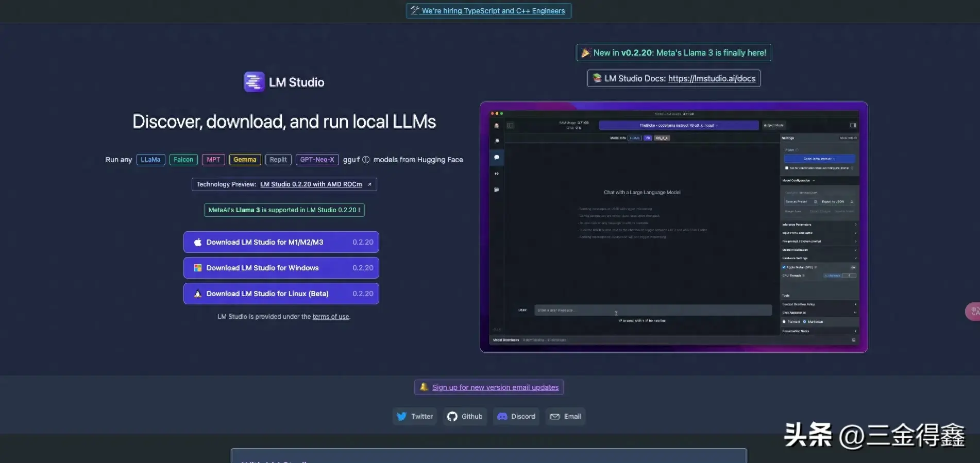Open the terms of use link
This screenshot has height=463, width=980.
pos(330,317)
